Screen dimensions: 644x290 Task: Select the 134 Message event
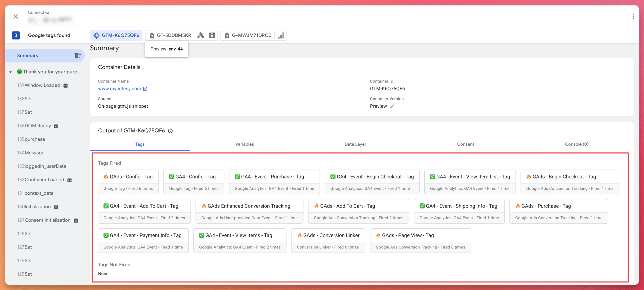[31, 153]
